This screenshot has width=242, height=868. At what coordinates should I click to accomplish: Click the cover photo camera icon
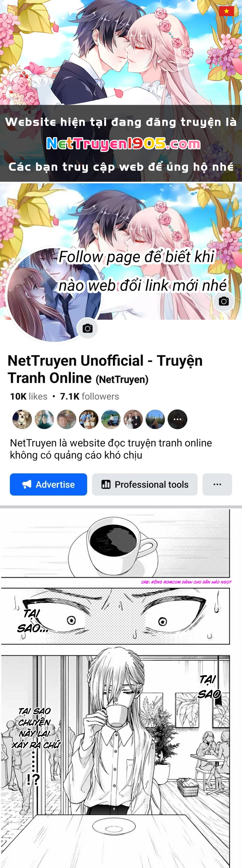224,301
